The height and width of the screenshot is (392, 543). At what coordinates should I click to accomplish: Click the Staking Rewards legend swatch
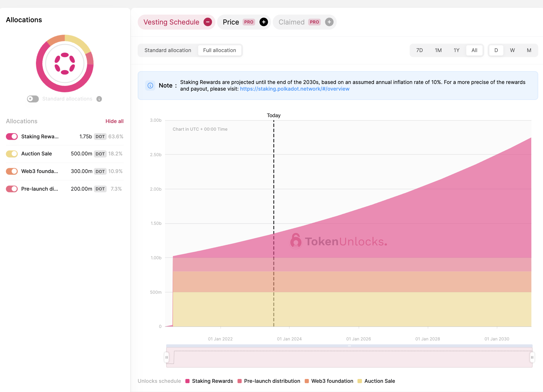187,381
